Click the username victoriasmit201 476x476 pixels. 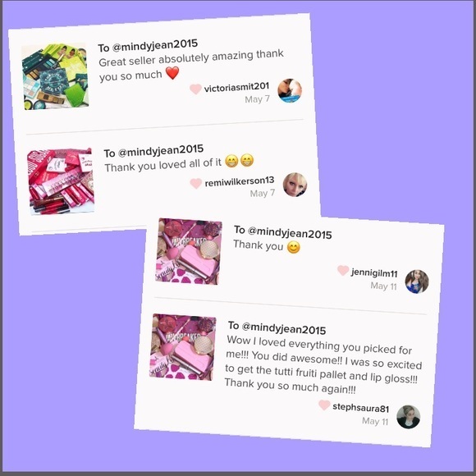click(x=236, y=88)
